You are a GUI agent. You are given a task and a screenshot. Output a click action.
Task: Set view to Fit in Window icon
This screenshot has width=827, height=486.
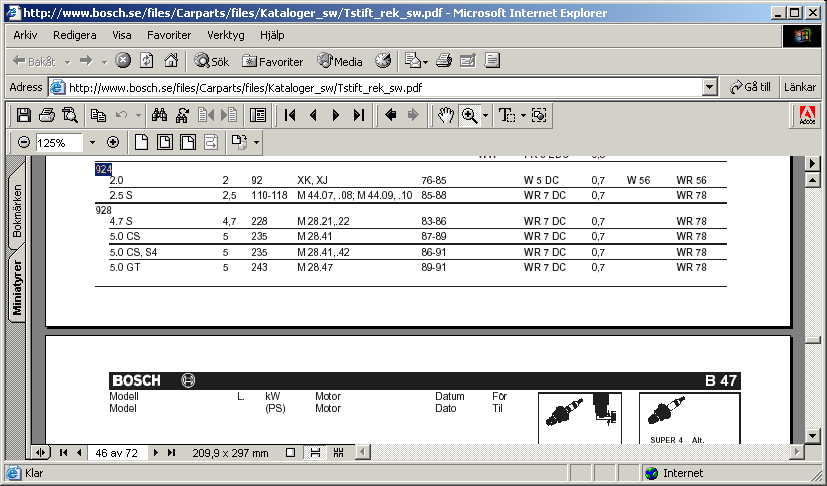[165, 142]
